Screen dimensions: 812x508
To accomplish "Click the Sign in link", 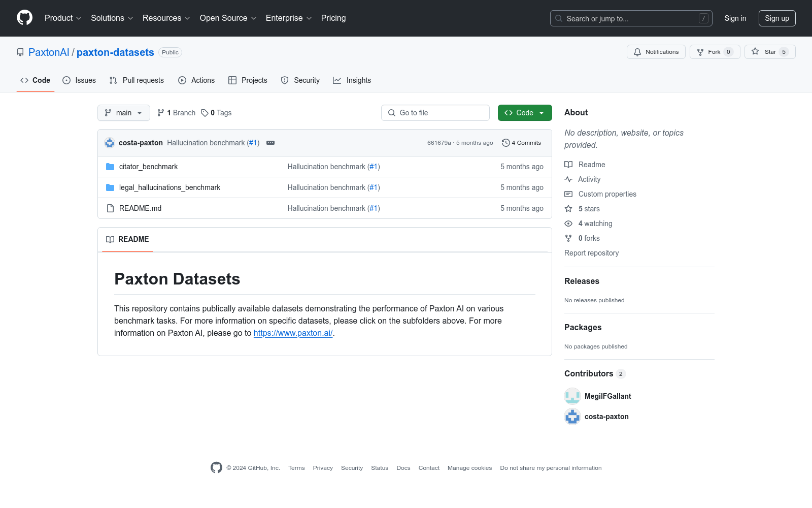I will [x=735, y=18].
